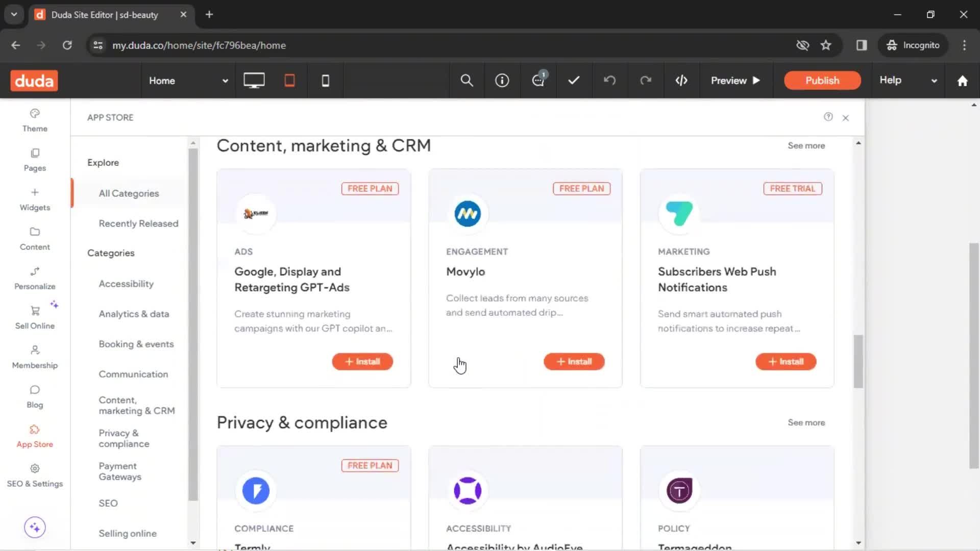This screenshot has height=551, width=980.
Task: Install Google, Display and Retargeting GPT-Ads
Action: coord(362,361)
